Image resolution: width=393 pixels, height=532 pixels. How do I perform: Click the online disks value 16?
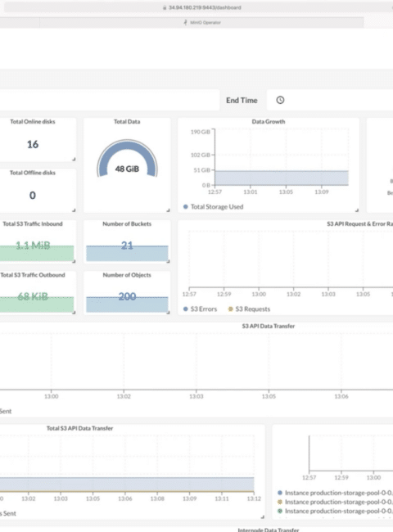(x=33, y=144)
